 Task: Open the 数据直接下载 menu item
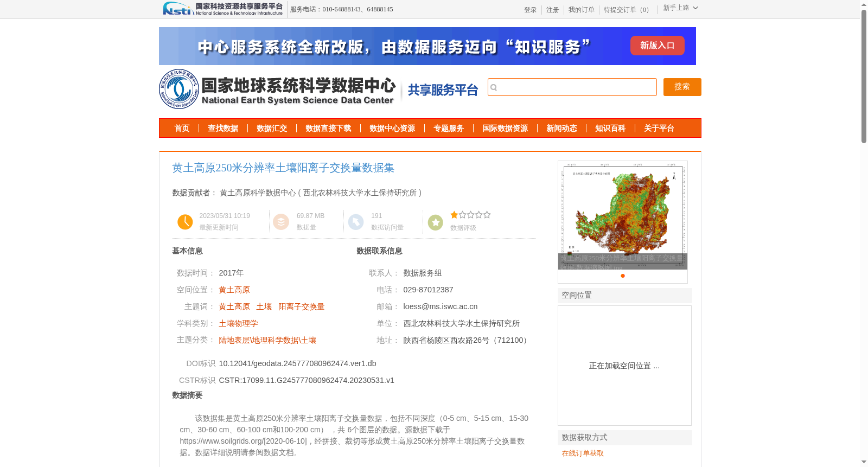[x=328, y=129]
